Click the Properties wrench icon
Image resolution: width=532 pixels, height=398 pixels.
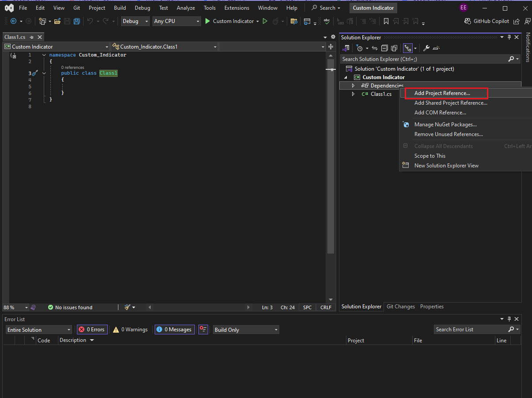tap(426, 48)
